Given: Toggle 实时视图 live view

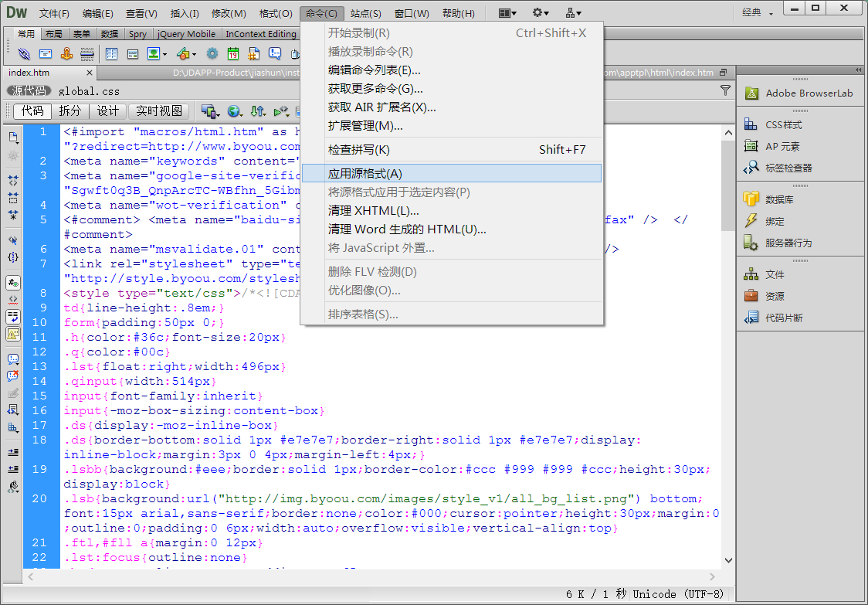Looking at the screenshot, I should point(160,111).
